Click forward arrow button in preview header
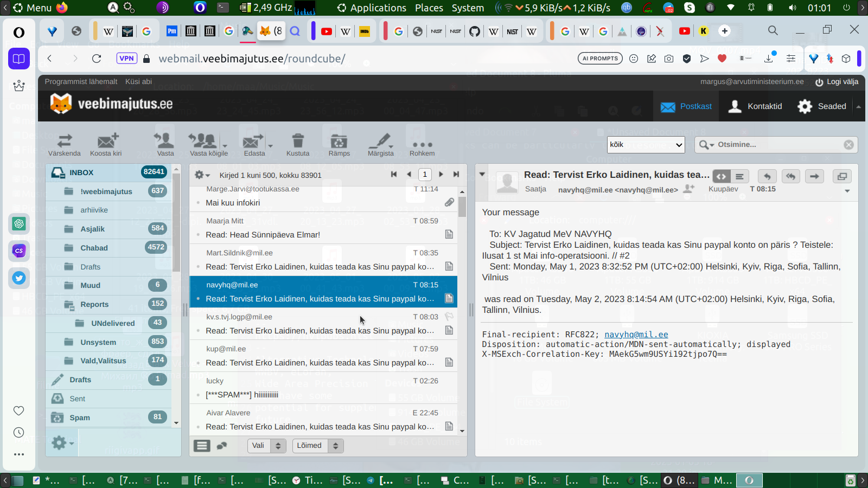Screen dimensions: 868x488 click(814, 176)
